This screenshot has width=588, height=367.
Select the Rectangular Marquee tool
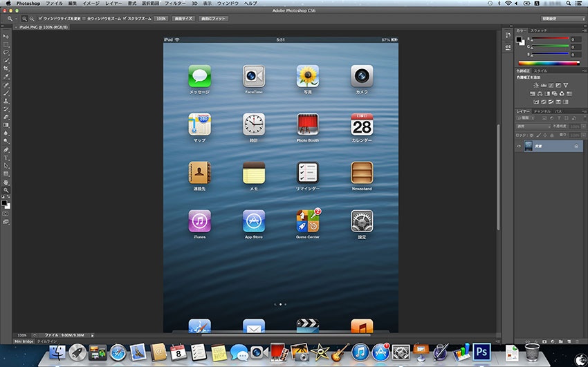[x=6, y=44]
